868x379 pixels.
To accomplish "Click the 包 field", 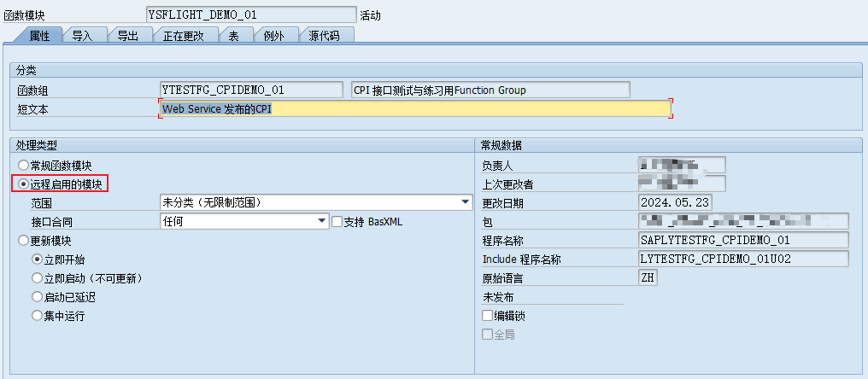I will pos(743,221).
